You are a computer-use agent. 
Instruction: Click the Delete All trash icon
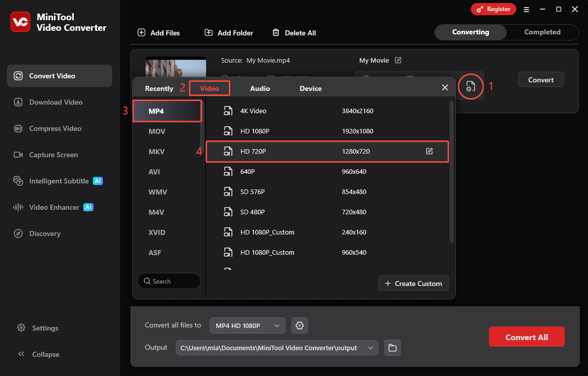[276, 33]
